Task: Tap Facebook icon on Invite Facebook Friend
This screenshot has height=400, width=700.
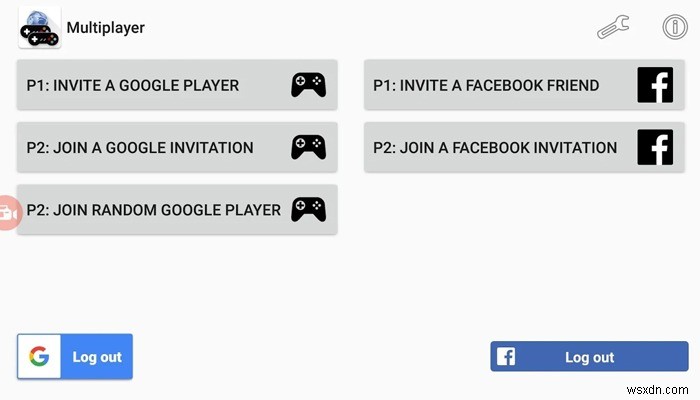Action: (655, 85)
